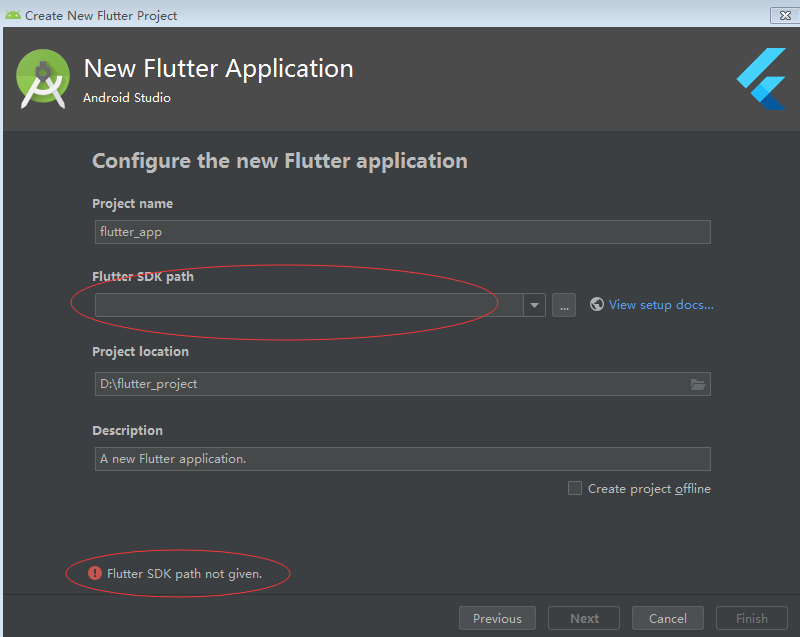This screenshot has height=637, width=800.
Task: Click the browse button beside the SDK path dropdown
Action: pyautogui.click(x=563, y=304)
